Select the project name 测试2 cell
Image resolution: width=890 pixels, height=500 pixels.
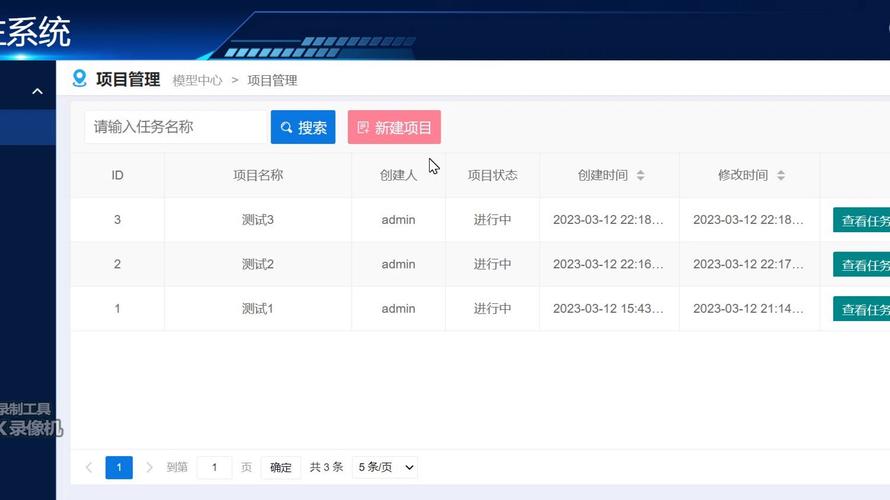coord(258,264)
